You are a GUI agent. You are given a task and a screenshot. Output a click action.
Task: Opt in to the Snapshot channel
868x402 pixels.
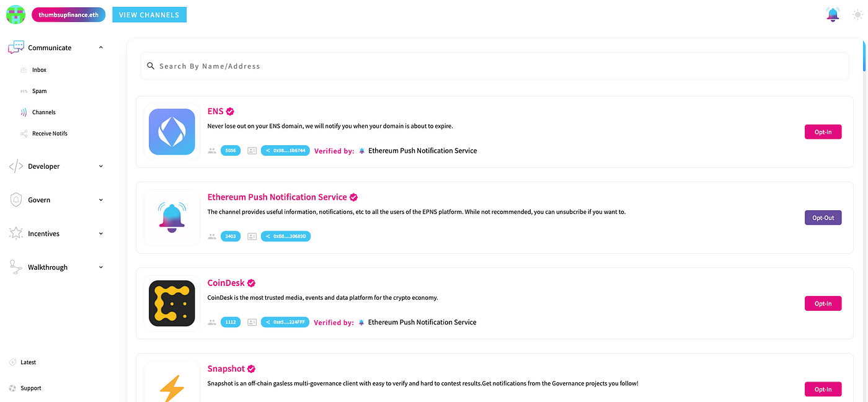(x=823, y=389)
